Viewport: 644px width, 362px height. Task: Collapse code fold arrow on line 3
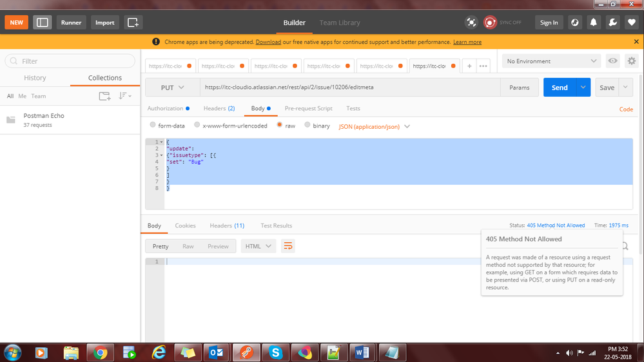(161, 155)
